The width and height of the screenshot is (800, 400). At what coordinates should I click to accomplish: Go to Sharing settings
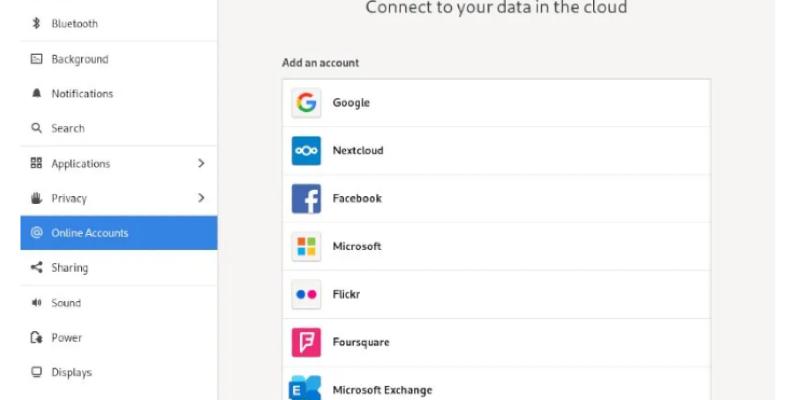pyautogui.click(x=70, y=268)
